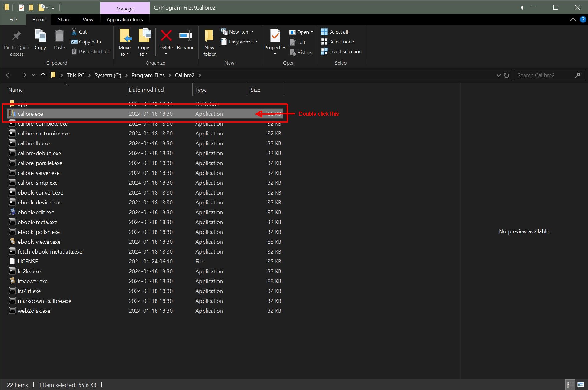Viewport: 588px width, 390px height.
Task: Open the File menu
Action: coord(13,19)
